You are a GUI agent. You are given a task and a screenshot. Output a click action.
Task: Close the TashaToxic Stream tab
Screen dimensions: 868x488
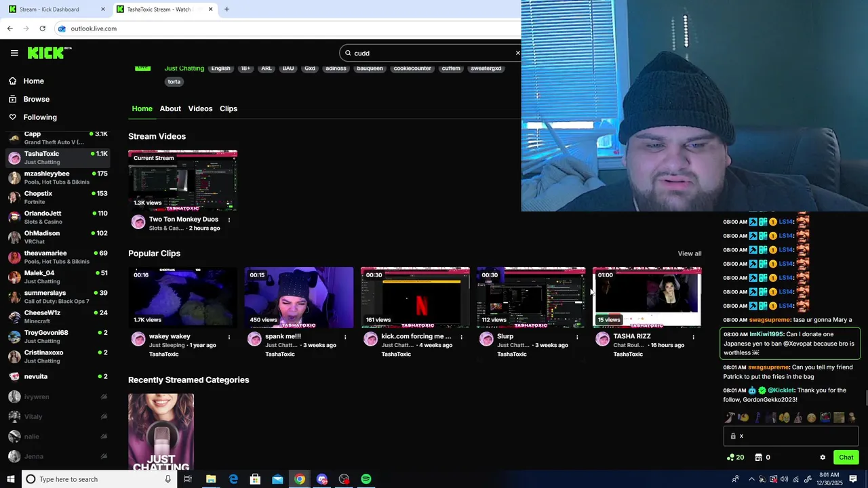(210, 9)
